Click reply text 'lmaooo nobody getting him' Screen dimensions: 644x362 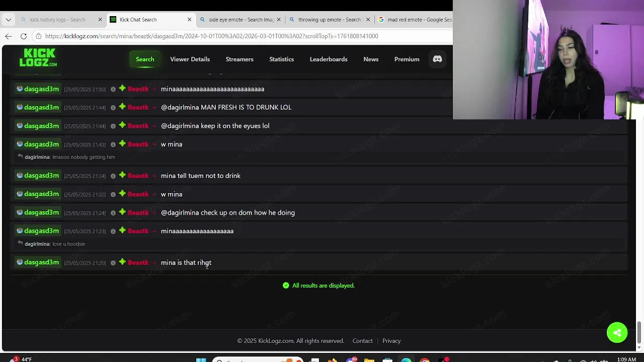(x=84, y=157)
